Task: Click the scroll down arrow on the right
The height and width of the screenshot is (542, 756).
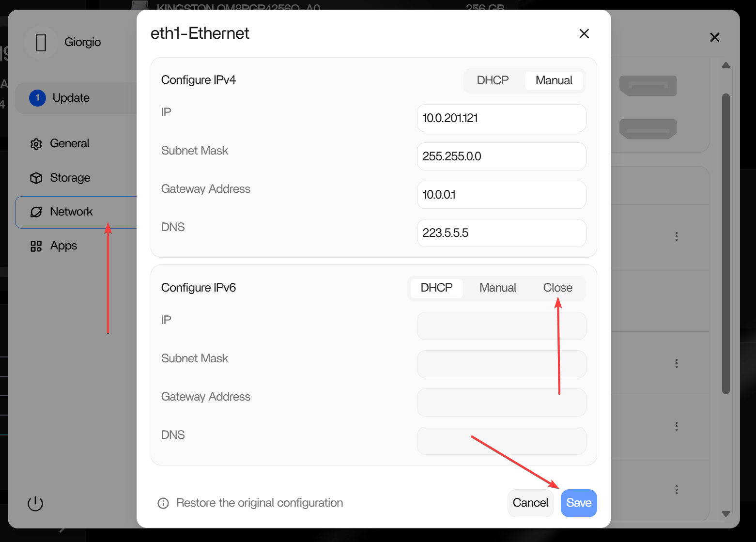Action: (725, 514)
